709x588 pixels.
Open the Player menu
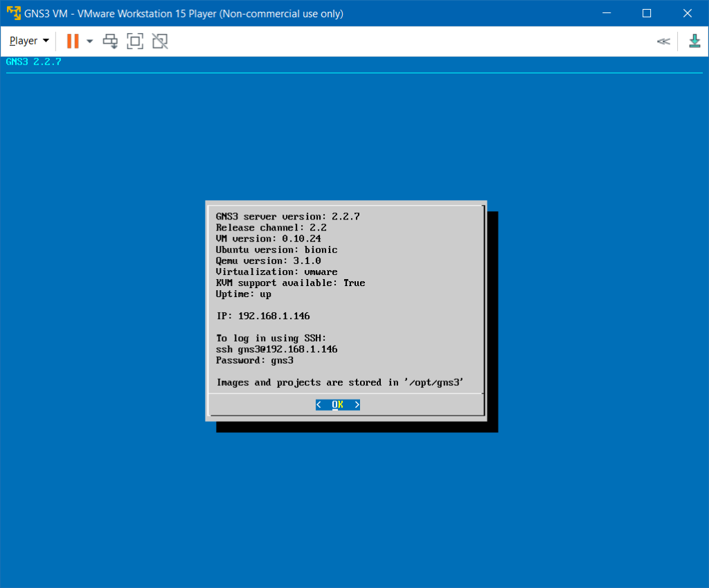click(29, 42)
